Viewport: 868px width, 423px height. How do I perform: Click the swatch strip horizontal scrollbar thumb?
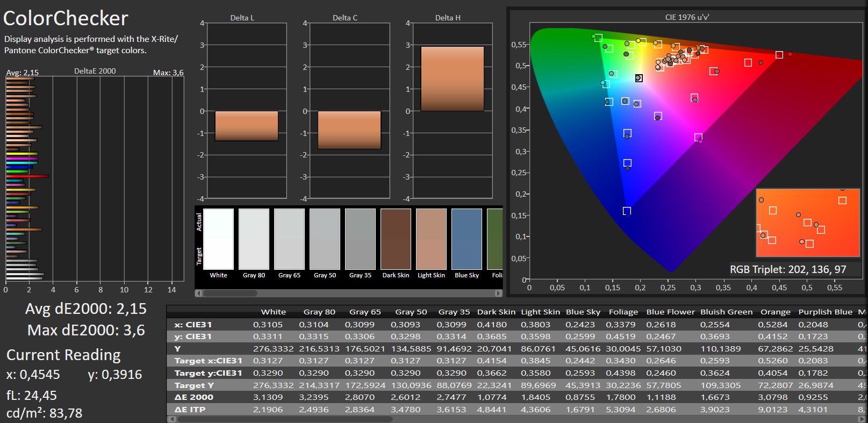(x=229, y=293)
